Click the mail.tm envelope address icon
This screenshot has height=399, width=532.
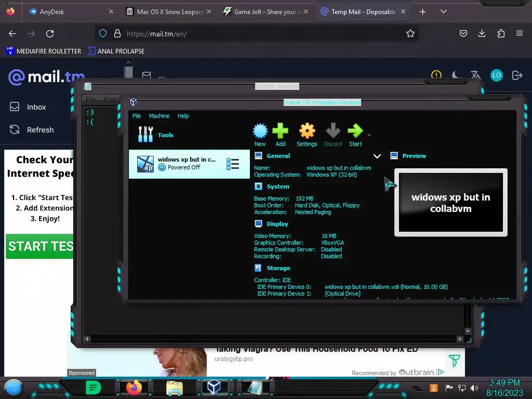146,75
